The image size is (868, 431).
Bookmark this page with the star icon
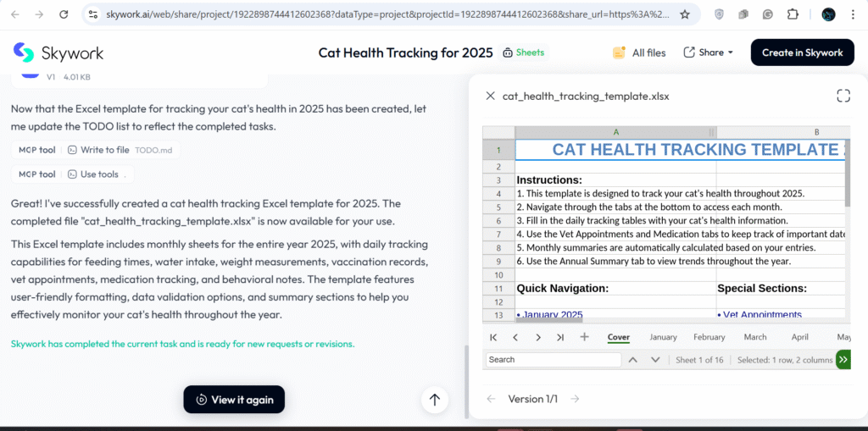685,14
